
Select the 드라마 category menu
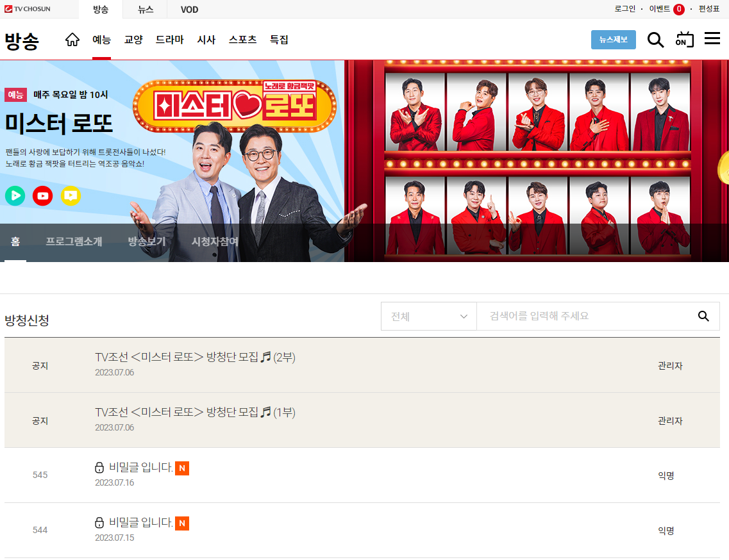tap(170, 40)
